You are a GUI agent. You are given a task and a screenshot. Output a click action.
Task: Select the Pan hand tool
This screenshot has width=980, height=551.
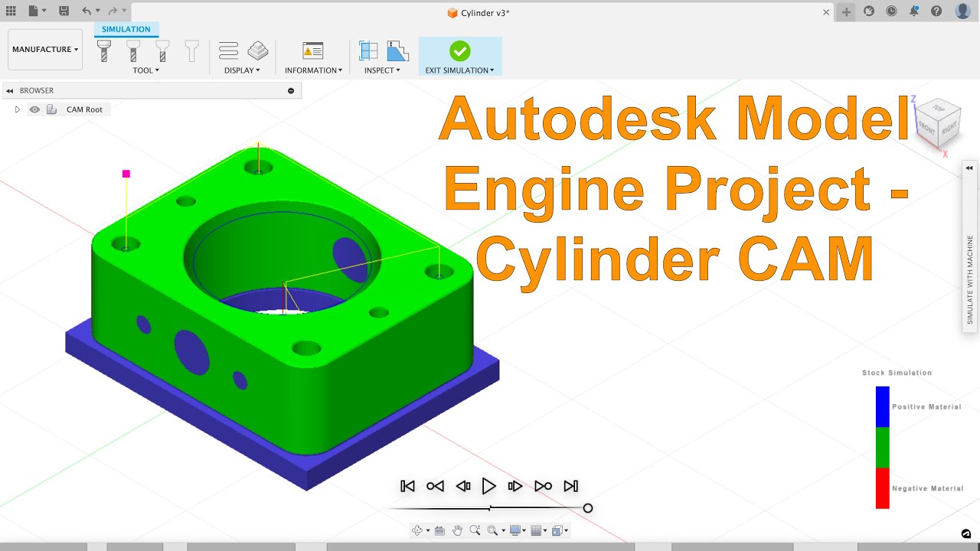(457, 530)
